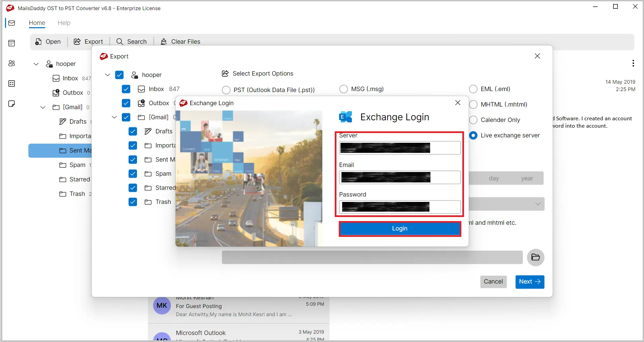Viewport: 644px width, 342px height.
Task: Click the Email input field
Action: tap(400, 177)
